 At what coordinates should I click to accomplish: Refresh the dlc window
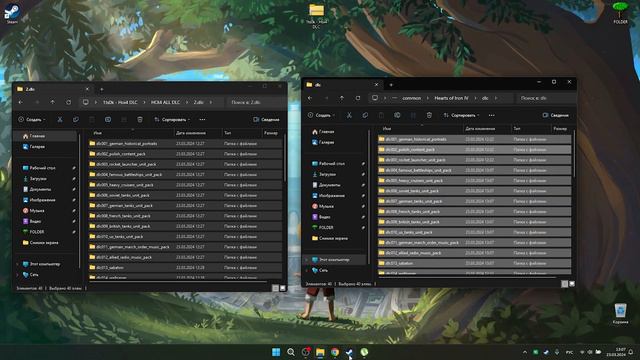(358, 98)
